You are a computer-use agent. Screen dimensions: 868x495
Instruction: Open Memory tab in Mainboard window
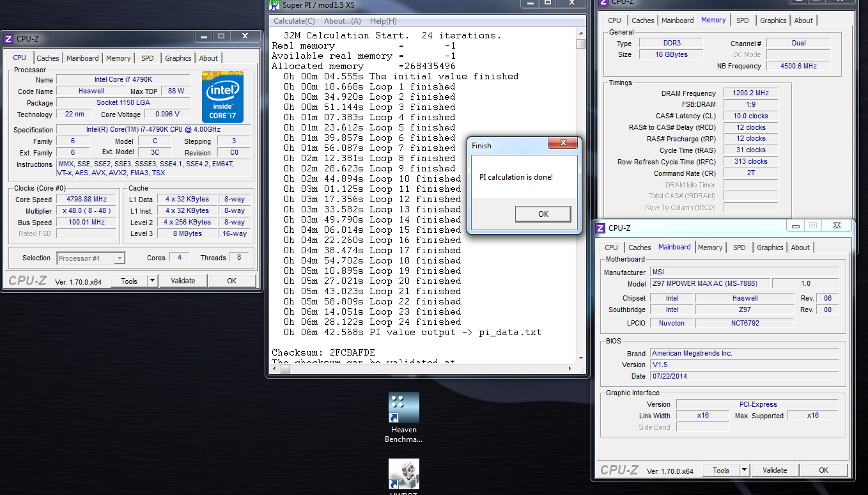[x=710, y=247]
